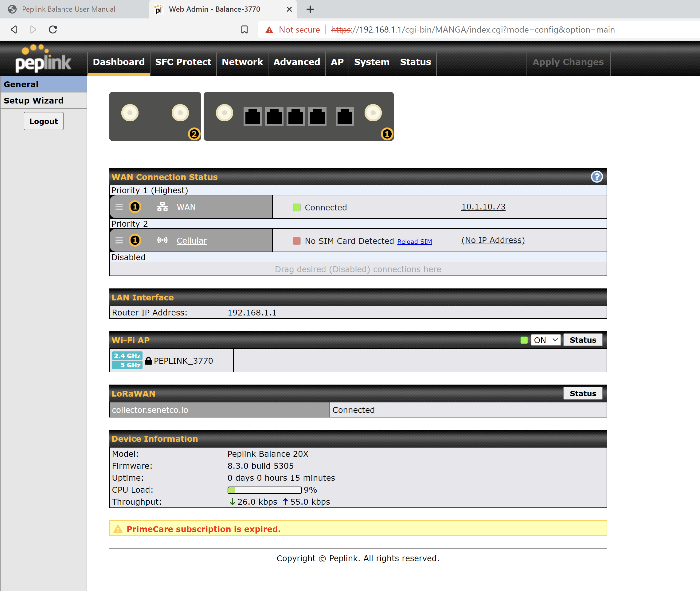Click the WAN row drag handle
Image resolution: width=700 pixels, height=591 pixels.
[119, 207]
